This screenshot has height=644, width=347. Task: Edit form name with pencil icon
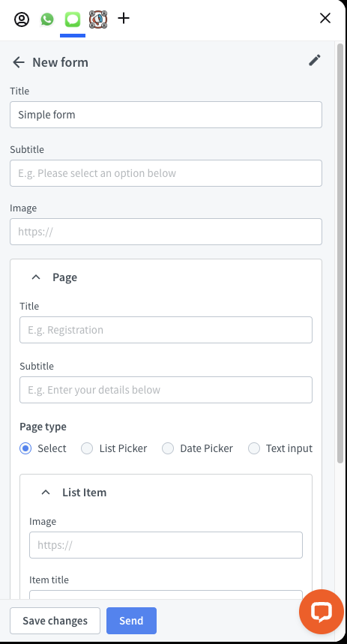[x=315, y=61]
